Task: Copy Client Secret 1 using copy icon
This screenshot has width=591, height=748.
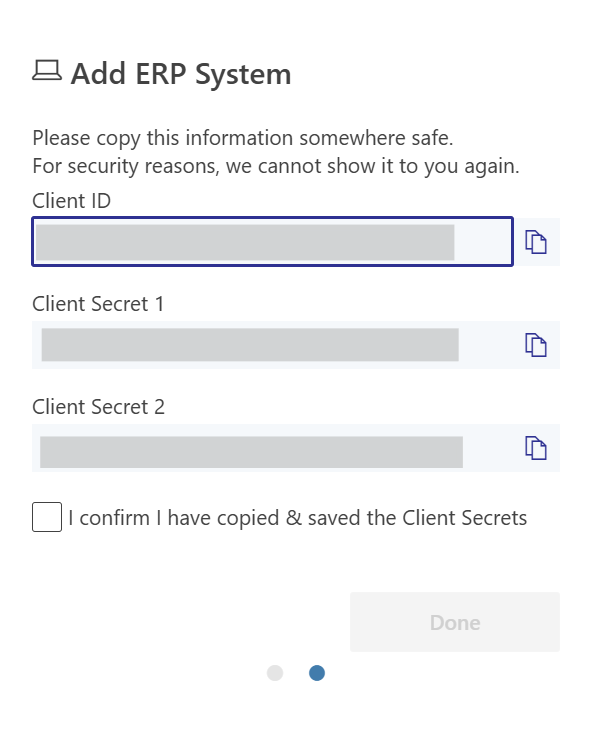Action: tap(536, 345)
